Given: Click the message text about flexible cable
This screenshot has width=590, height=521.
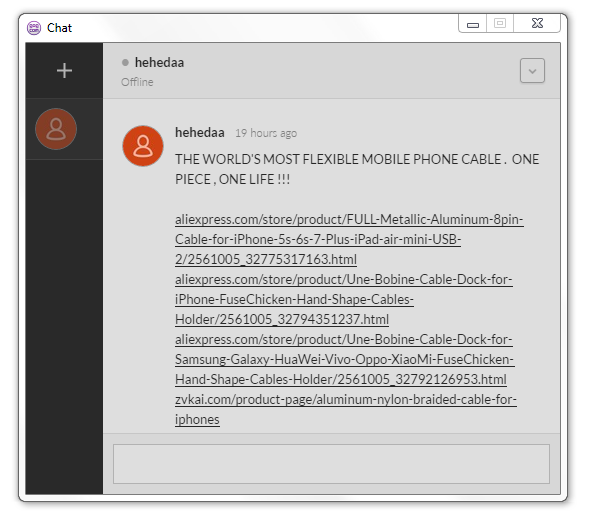Looking at the screenshot, I should 357,169.
